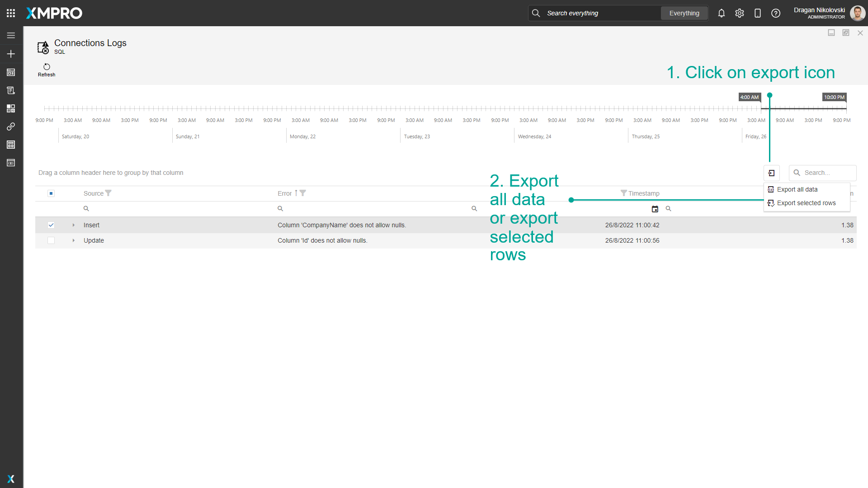868x488 pixels.
Task: Uncheck the checkbox on the Insert row
Action: [51, 225]
